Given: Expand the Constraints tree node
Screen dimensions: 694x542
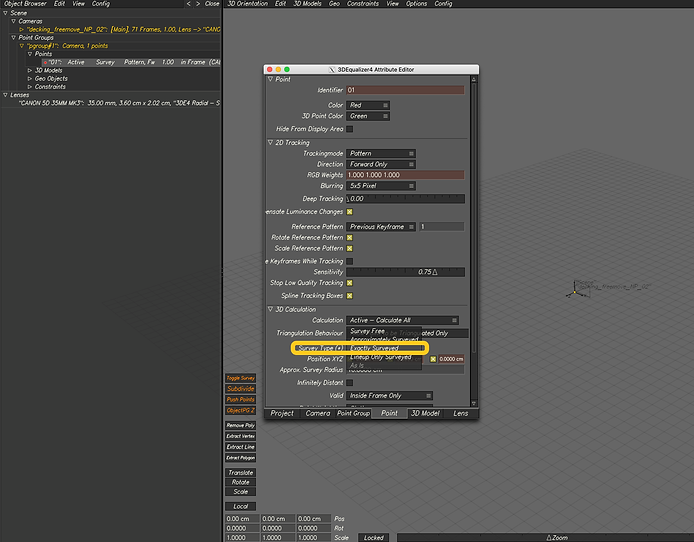Looking at the screenshot, I should pos(30,87).
